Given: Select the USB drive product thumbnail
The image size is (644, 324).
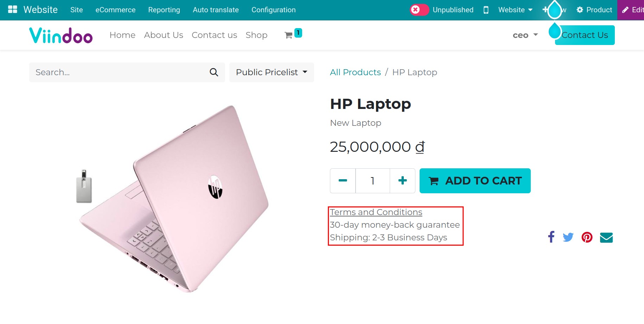Looking at the screenshot, I should tap(84, 186).
